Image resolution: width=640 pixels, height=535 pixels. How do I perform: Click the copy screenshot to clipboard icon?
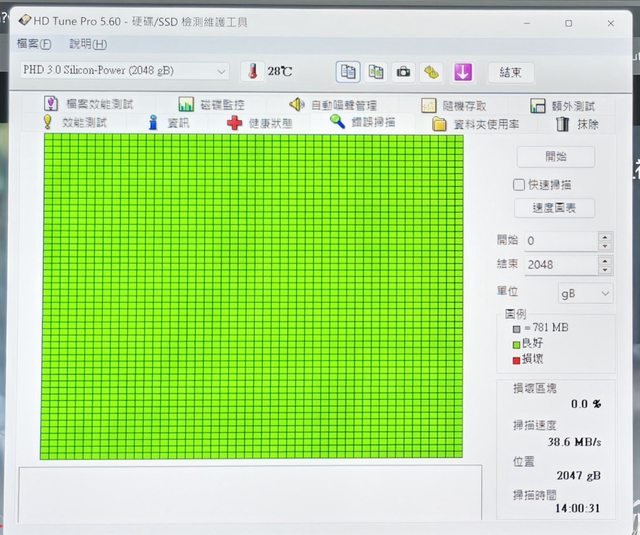coord(376,72)
